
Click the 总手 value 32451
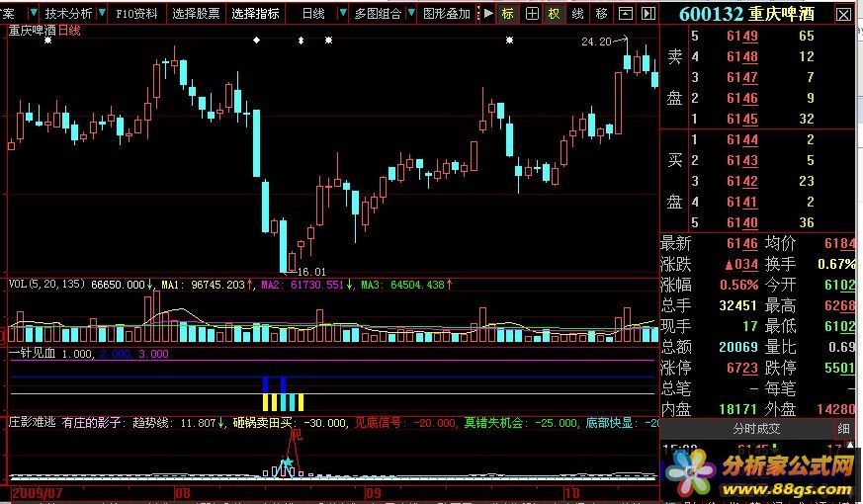[x=738, y=306]
